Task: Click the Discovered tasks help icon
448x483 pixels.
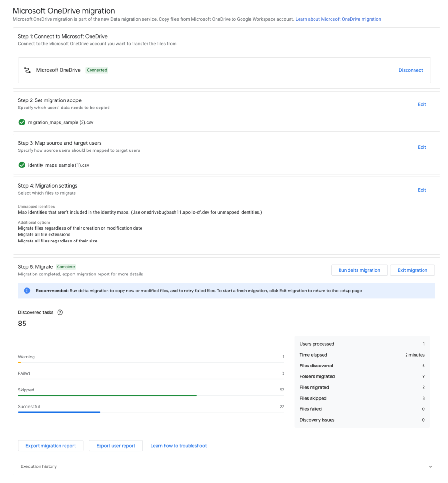Action: click(x=60, y=312)
